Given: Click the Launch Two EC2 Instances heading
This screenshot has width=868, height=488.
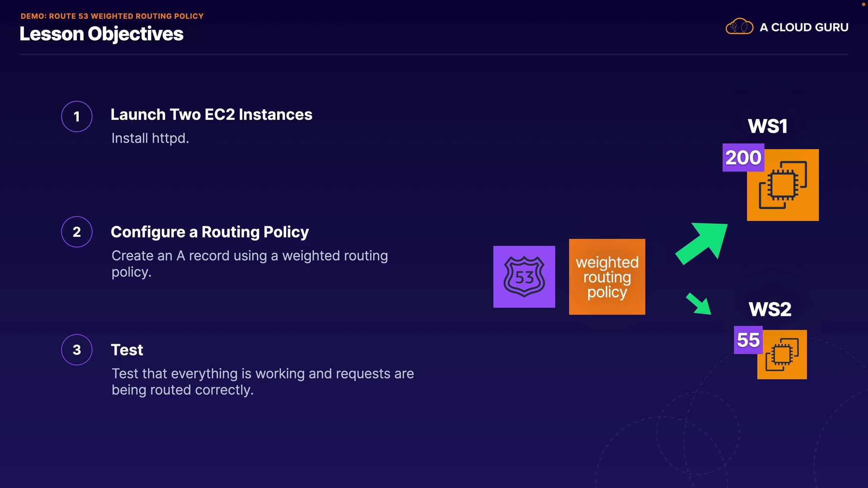Looking at the screenshot, I should [x=211, y=115].
